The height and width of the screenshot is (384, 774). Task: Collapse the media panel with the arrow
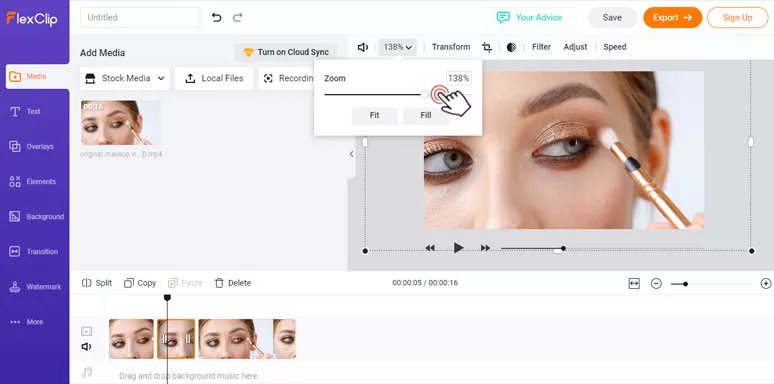(351, 154)
